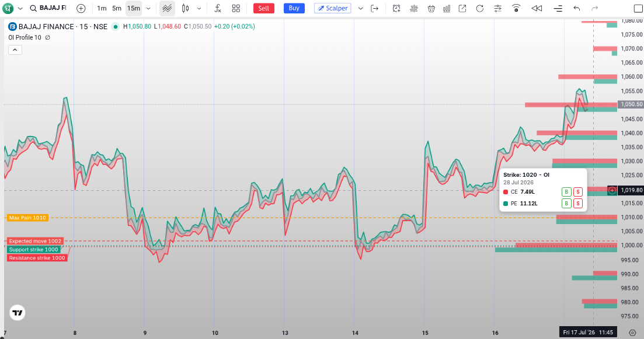This screenshot has height=339, width=644.
Task: Click S button on the PE 11.12L row
Action: coord(578,203)
